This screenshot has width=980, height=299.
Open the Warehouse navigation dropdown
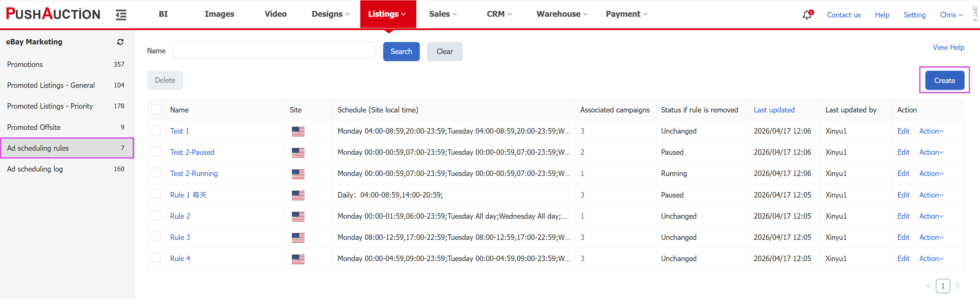562,14
